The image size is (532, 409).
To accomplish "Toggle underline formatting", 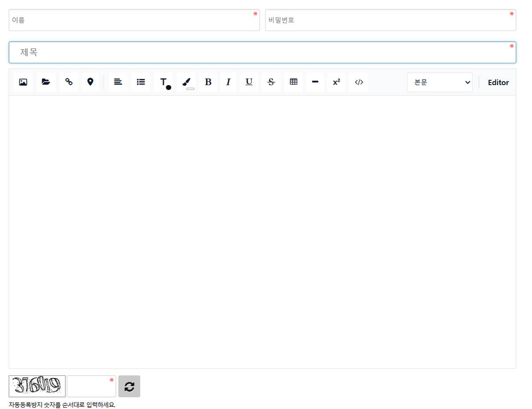I will coord(249,82).
